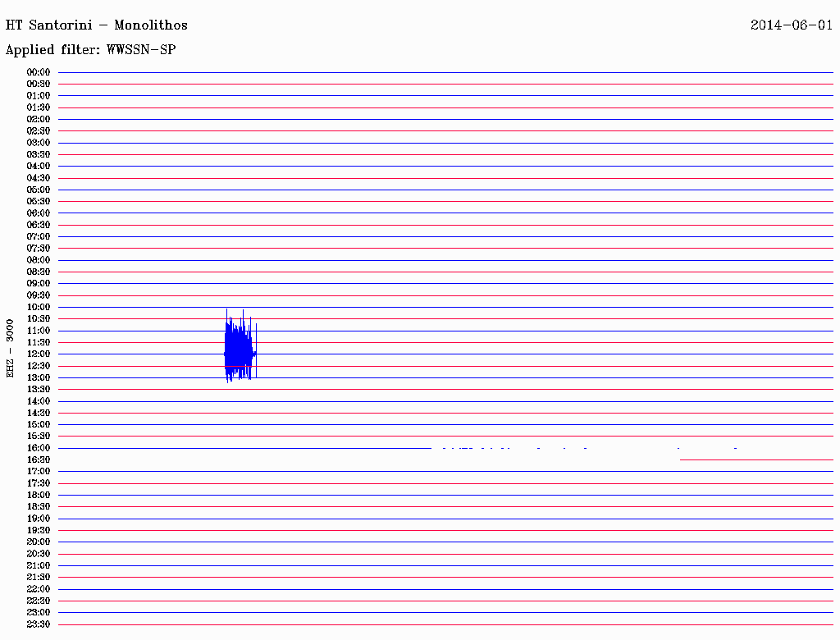The width and height of the screenshot is (840, 640).
Task: Select the 03:00 time label
Action: pyautogui.click(x=39, y=143)
